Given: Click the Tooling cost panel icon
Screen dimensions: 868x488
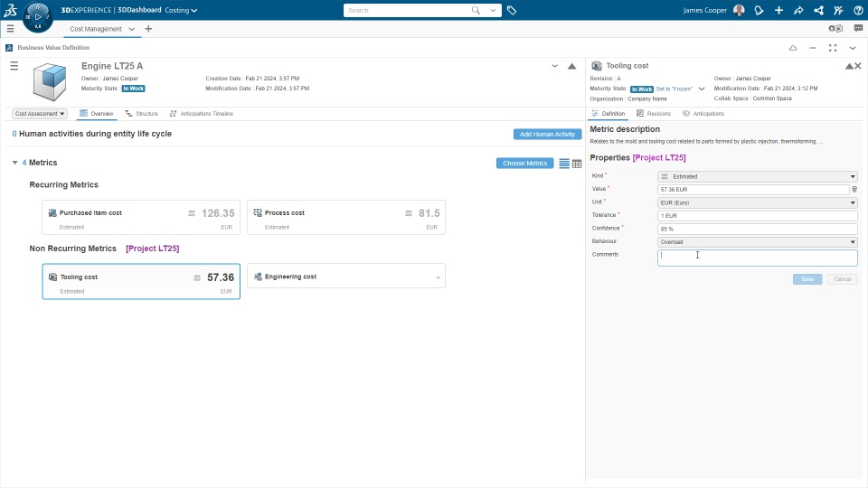Looking at the screenshot, I should (x=596, y=66).
